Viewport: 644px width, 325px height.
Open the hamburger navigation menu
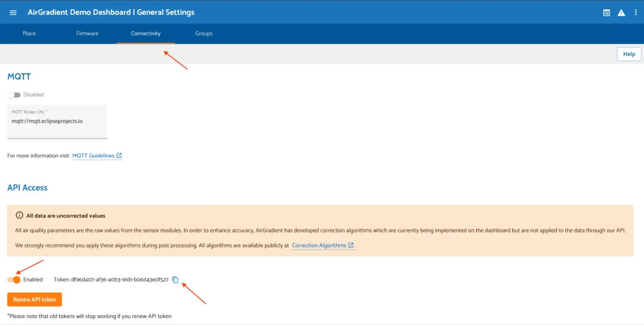[x=13, y=12]
